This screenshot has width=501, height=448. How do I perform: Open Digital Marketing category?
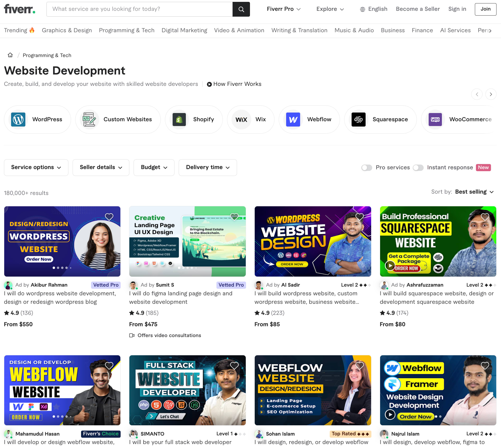184,30
